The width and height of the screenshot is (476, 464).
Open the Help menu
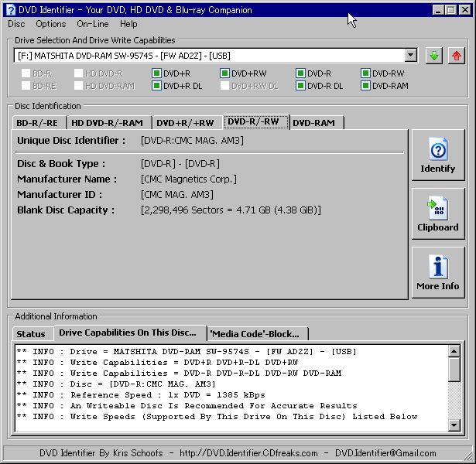point(128,24)
